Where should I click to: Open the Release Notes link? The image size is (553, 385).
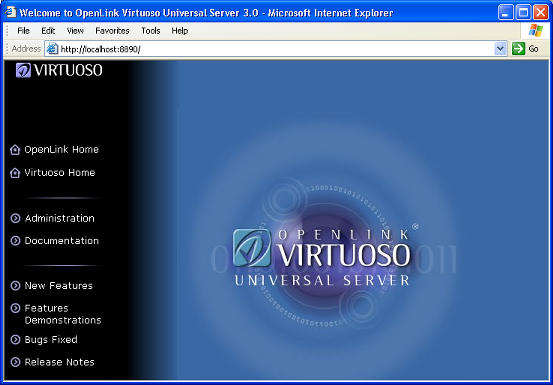pos(60,362)
